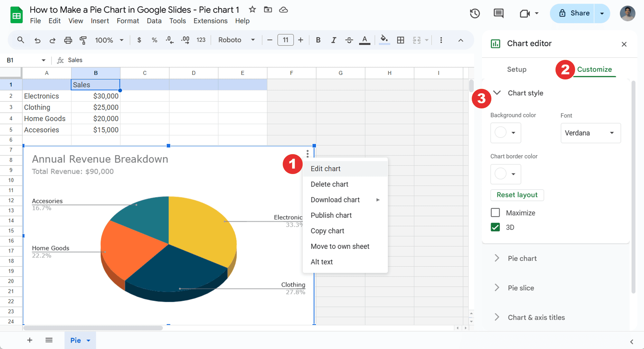This screenshot has height=349, width=644.
Task: Click the italic formatting icon
Action: tap(333, 41)
